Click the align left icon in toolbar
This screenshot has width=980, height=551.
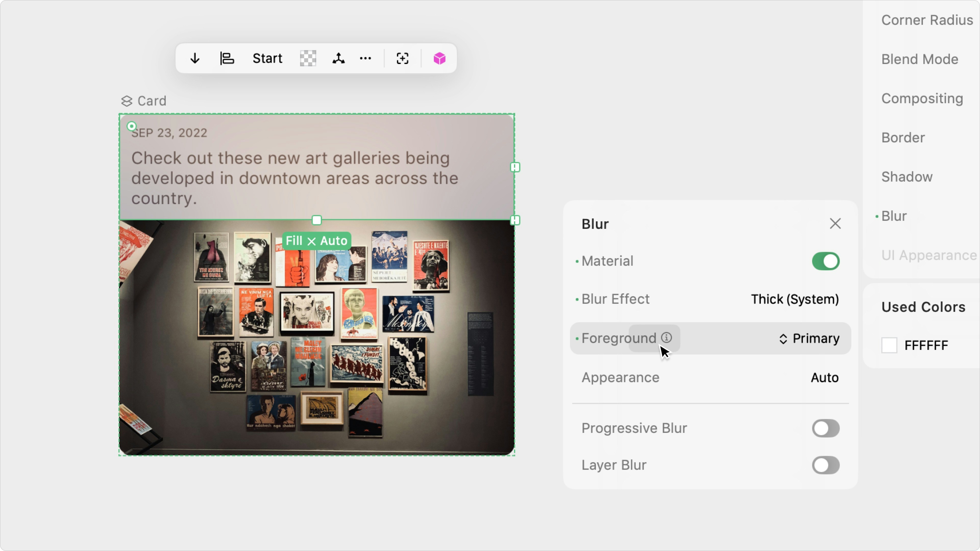pos(227,59)
